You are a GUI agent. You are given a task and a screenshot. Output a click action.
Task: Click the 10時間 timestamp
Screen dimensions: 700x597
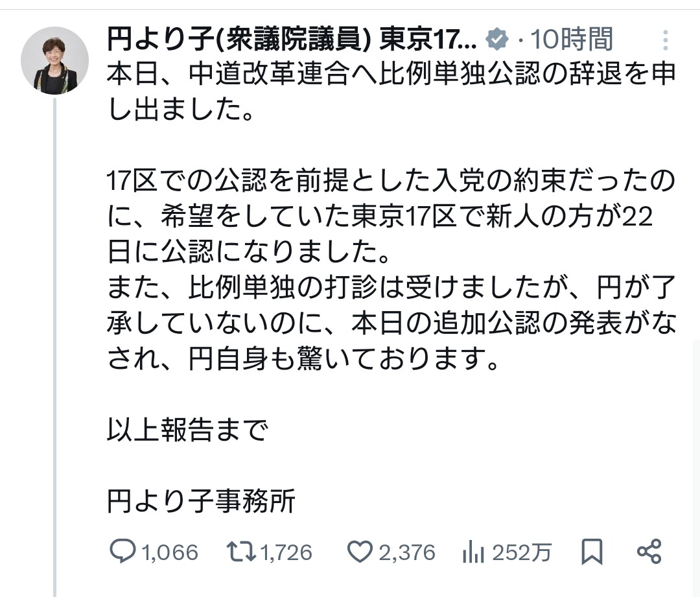pos(572,40)
